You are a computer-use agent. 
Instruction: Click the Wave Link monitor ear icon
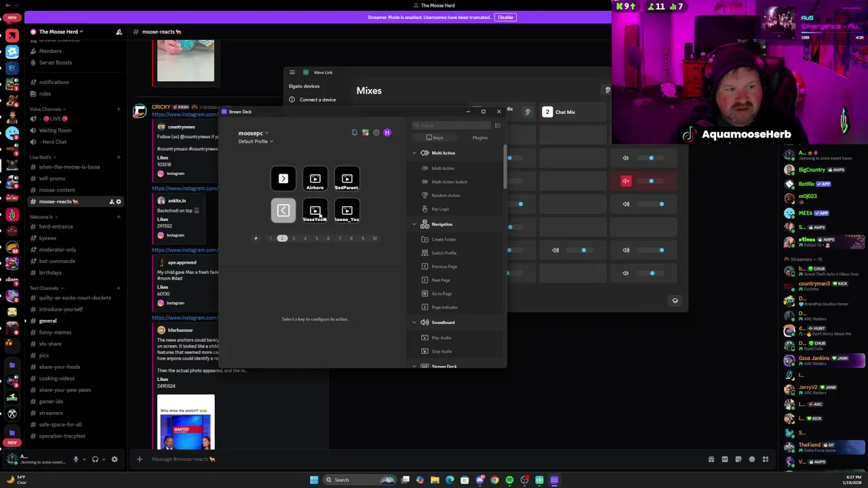click(x=527, y=112)
